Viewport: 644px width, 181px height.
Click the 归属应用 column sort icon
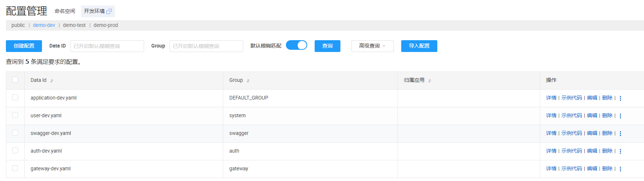coord(430,81)
